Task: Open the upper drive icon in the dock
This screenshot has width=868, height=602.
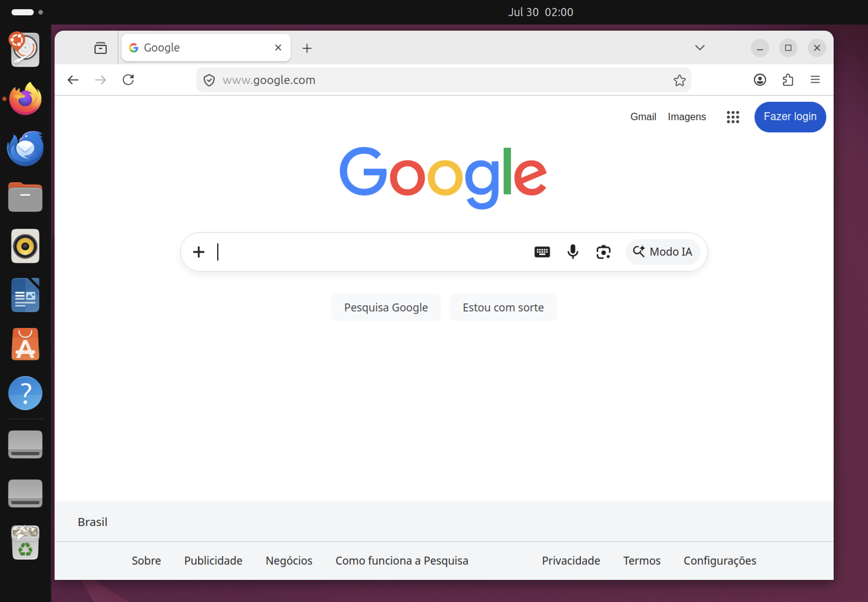Action: pos(25,444)
